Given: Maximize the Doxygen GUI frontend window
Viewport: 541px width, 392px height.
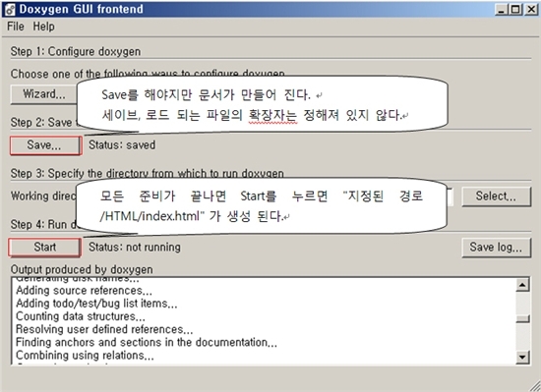Looking at the screenshot, I should point(515,9).
